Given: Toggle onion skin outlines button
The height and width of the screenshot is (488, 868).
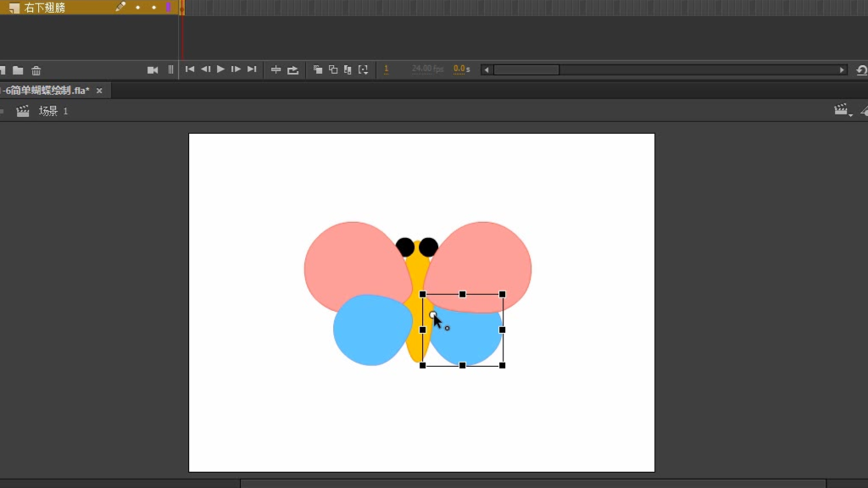Looking at the screenshot, I should coord(333,69).
